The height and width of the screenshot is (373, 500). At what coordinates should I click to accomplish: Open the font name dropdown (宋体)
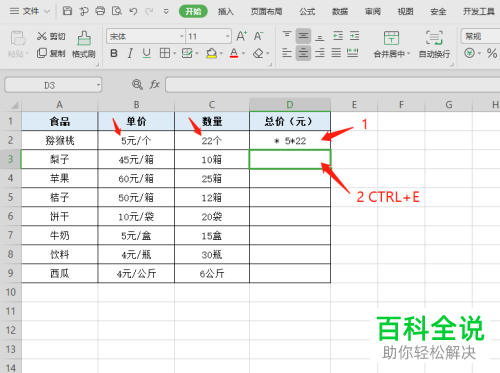click(182, 36)
